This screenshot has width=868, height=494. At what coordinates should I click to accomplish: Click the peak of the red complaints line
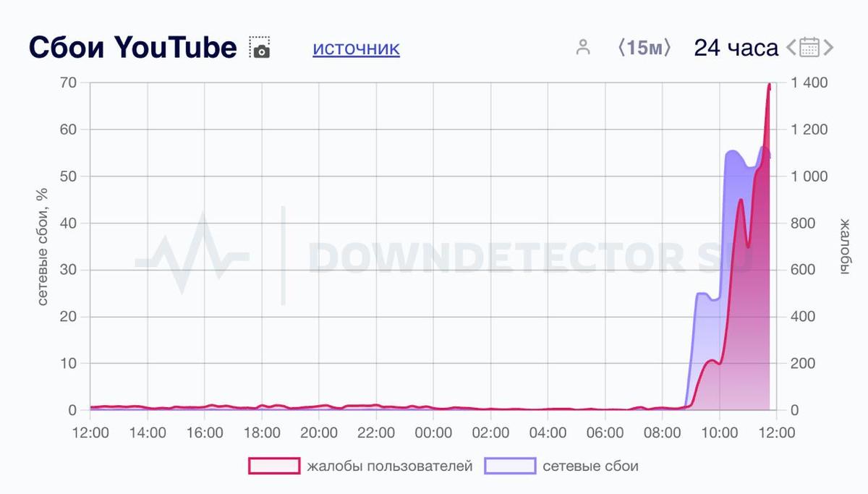point(769,85)
